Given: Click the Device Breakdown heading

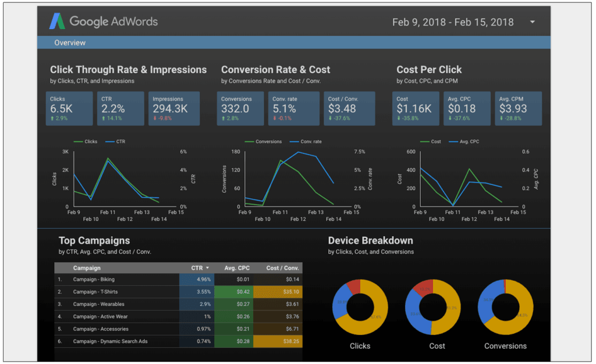Looking at the screenshot, I should pos(371,241).
